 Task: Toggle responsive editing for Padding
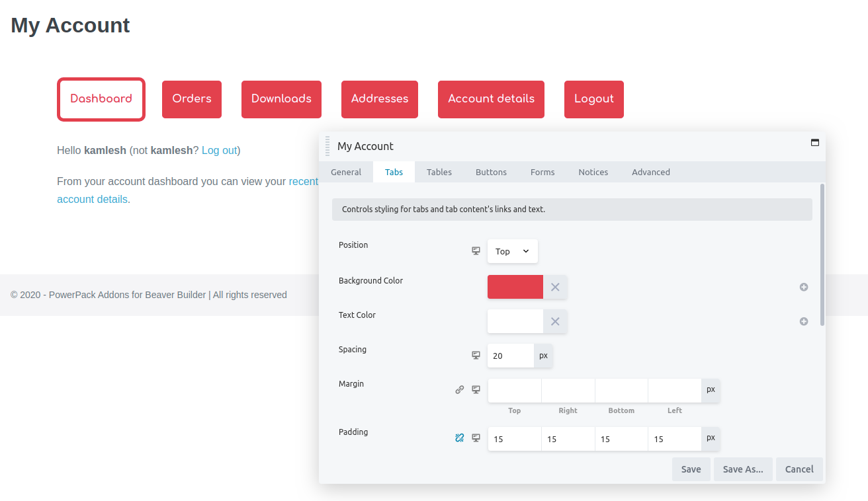(x=475, y=438)
